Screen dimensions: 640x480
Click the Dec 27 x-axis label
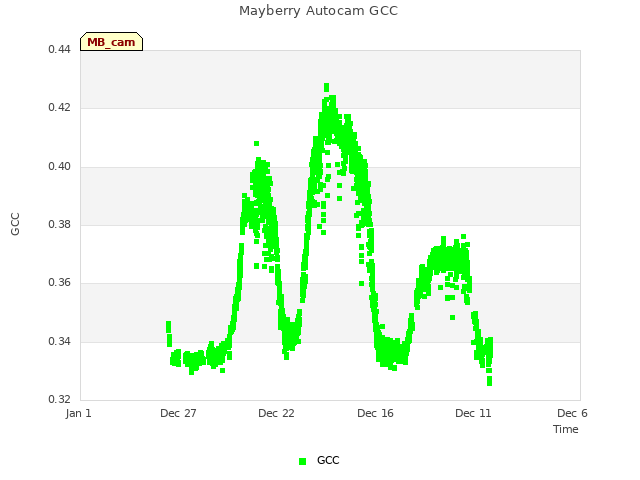pos(178,413)
